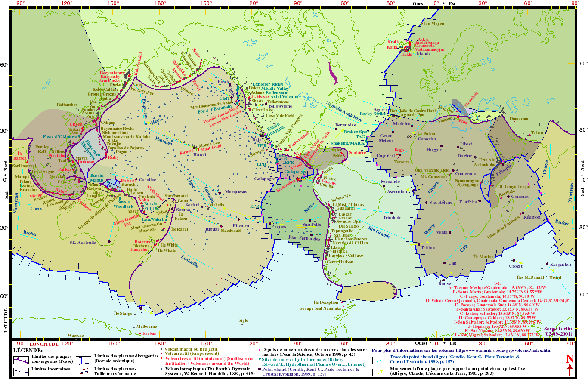Click the 'Erebus' label
Image resolution: width=588 pixels, height=379 pixels.
[149, 334]
